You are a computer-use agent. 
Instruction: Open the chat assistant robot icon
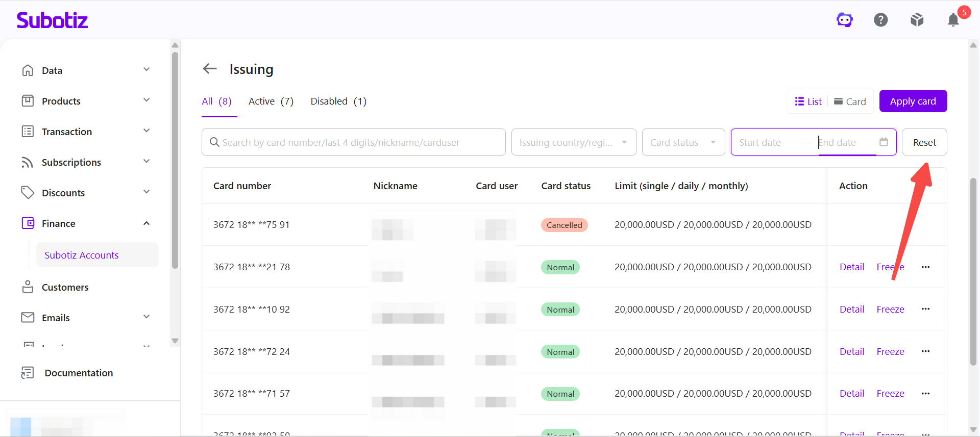(x=845, y=20)
